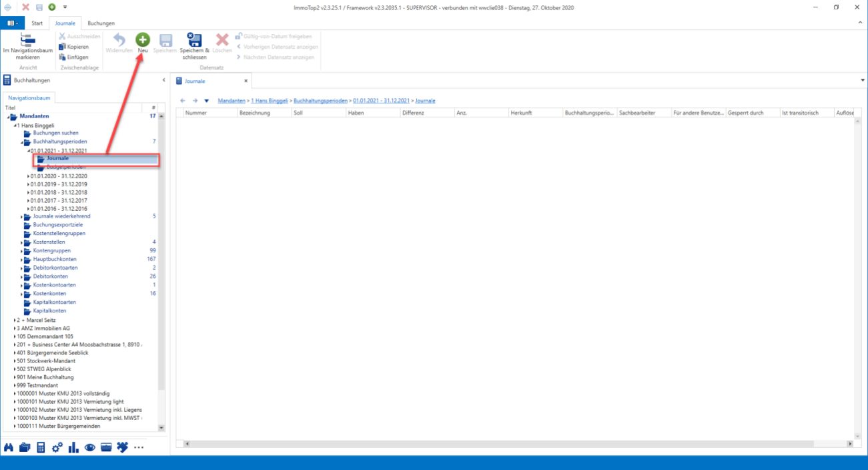Open the quick access toolbar customize dropdown
Image resolution: width=868 pixels, height=470 pixels.
[x=65, y=7]
